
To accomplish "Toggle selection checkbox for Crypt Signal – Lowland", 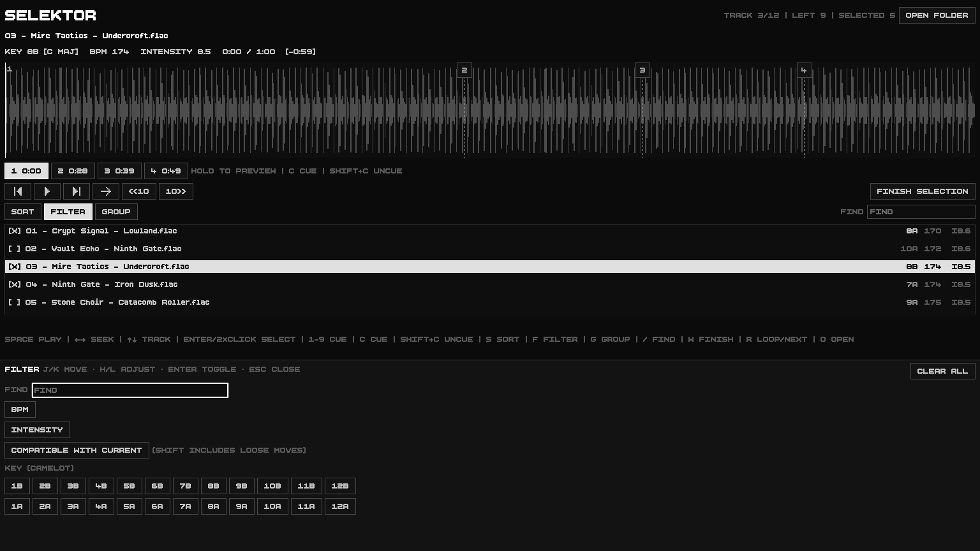I will (14, 231).
